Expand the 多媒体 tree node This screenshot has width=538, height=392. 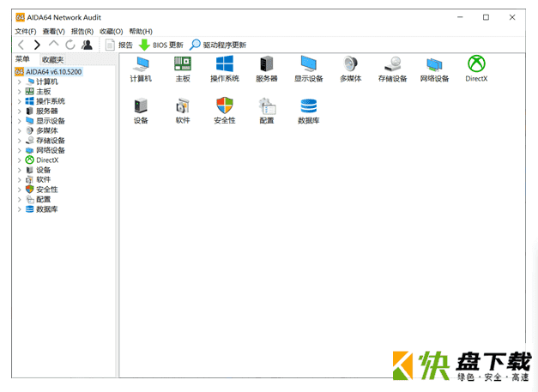[19, 130]
